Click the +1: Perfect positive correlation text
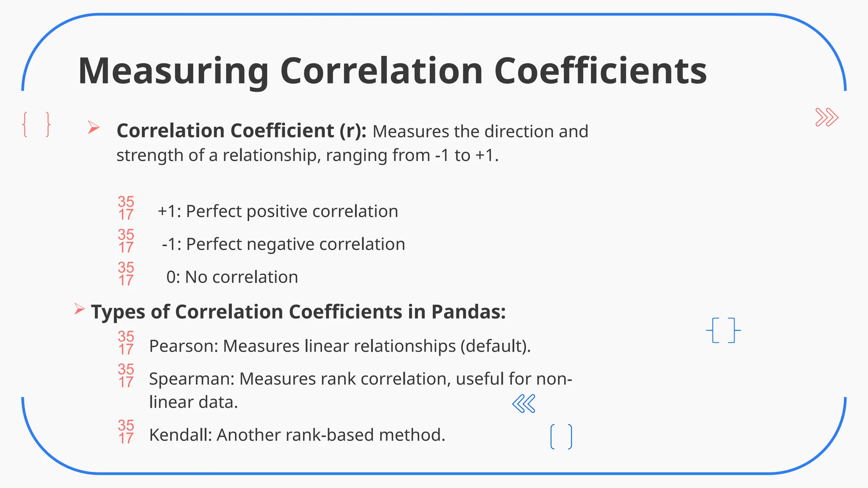Image resolution: width=868 pixels, height=488 pixels. 278,211
